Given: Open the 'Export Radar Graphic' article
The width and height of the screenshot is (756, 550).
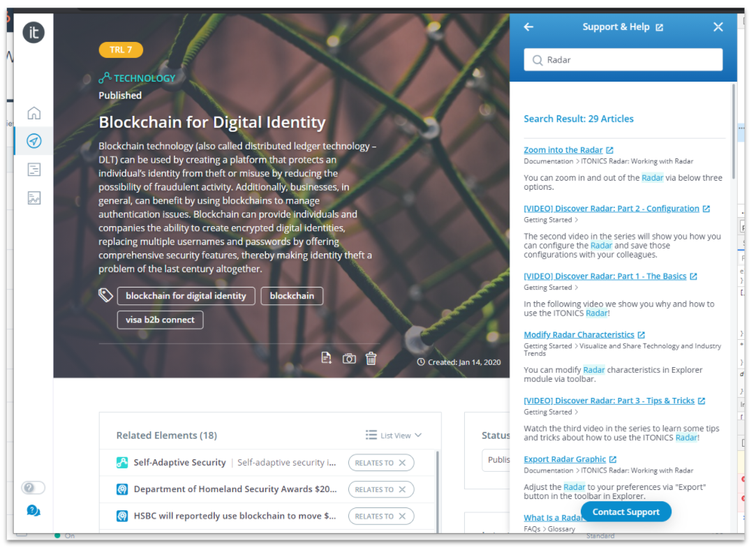Looking at the screenshot, I should tap(565, 459).
